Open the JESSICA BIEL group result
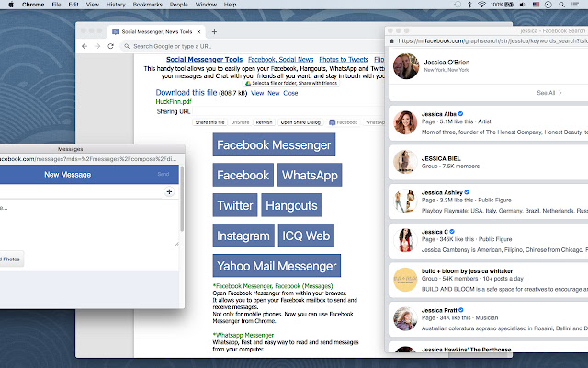Screen dimensions: 588x368 tap(488, 162)
